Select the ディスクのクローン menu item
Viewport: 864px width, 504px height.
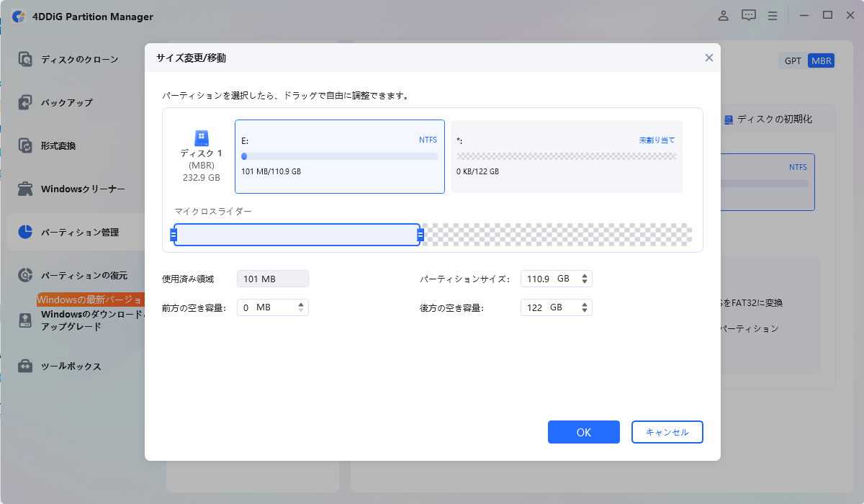coord(79,59)
